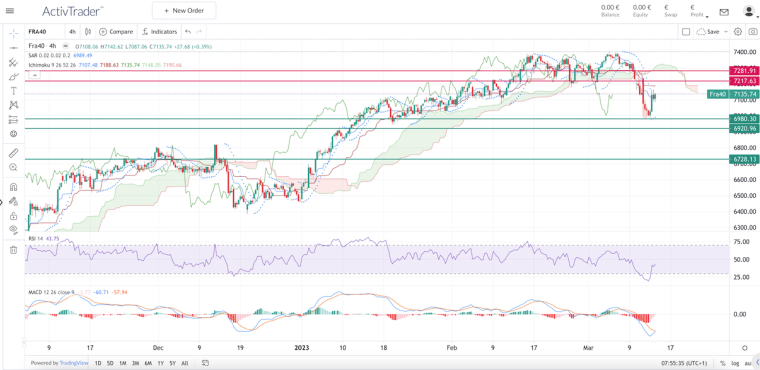Toggle the log scale button

(x=735, y=363)
